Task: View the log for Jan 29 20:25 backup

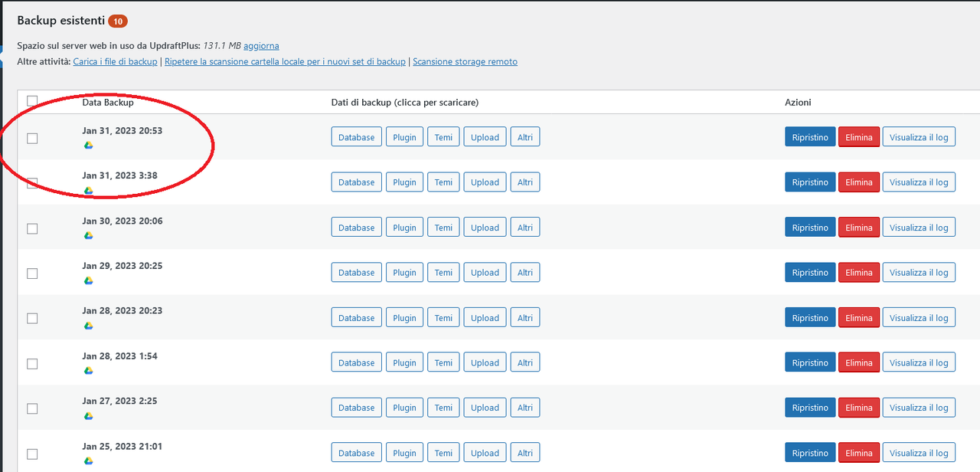Action: pyautogui.click(x=919, y=273)
